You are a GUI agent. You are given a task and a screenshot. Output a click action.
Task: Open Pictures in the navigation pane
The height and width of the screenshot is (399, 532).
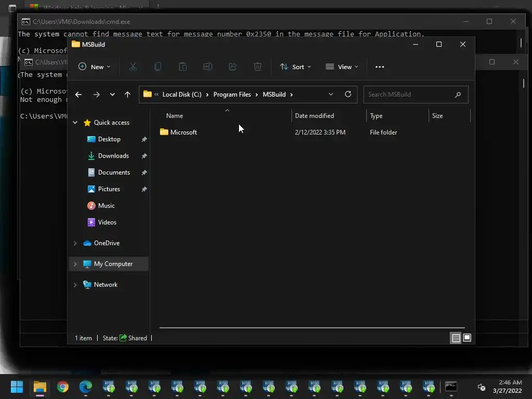109,189
